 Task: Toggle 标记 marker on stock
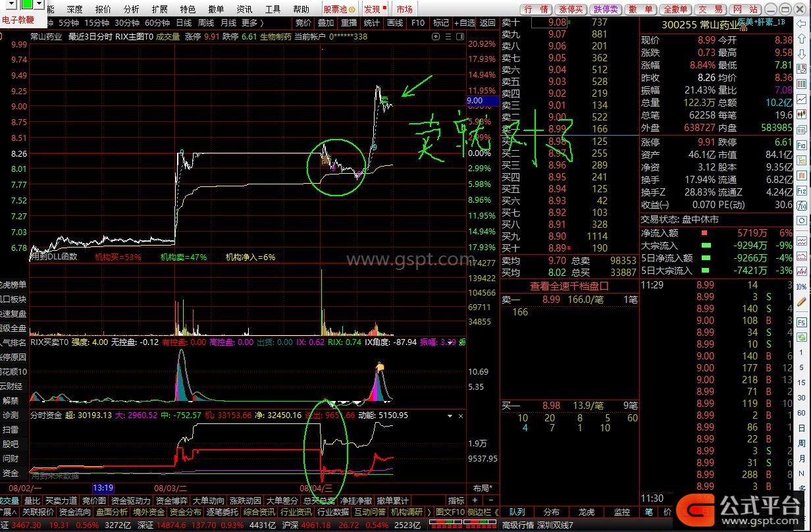click(440, 22)
